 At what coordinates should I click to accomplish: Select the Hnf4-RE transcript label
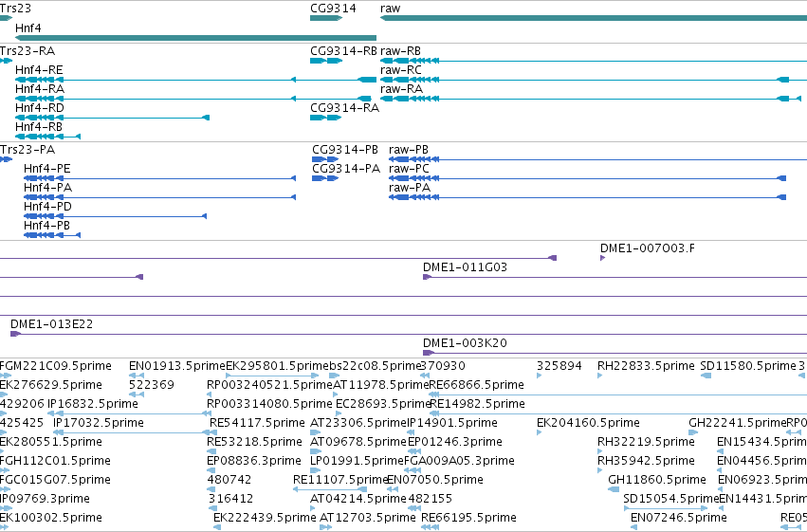(x=39, y=70)
